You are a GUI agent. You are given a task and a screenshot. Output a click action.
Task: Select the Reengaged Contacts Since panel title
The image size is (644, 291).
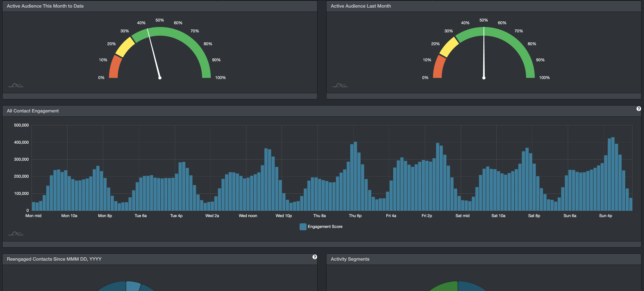pos(54,259)
